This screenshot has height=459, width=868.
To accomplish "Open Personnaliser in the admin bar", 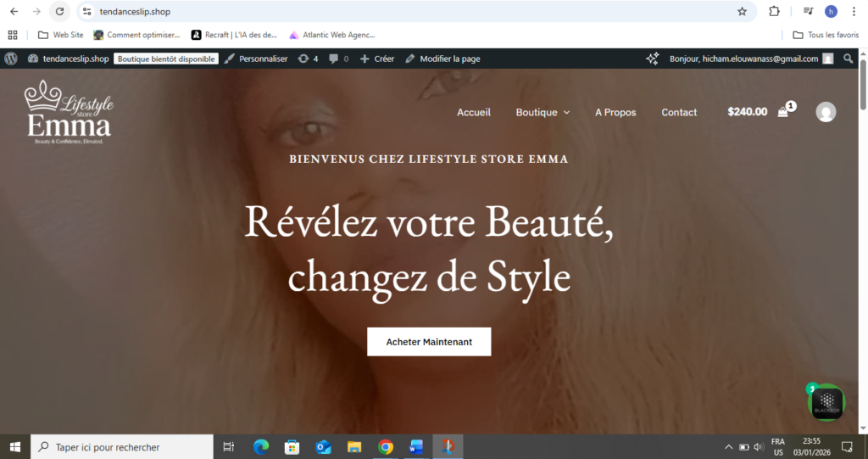I will [x=256, y=59].
